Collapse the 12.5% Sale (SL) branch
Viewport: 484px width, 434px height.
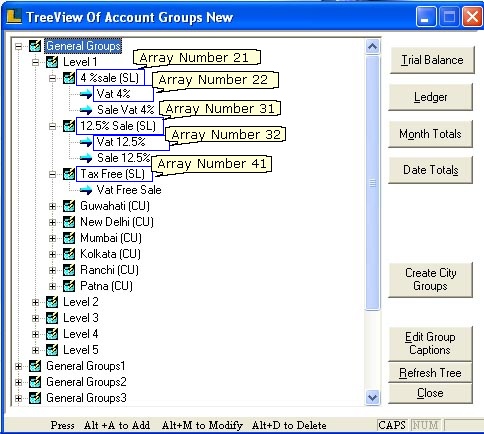point(52,126)
